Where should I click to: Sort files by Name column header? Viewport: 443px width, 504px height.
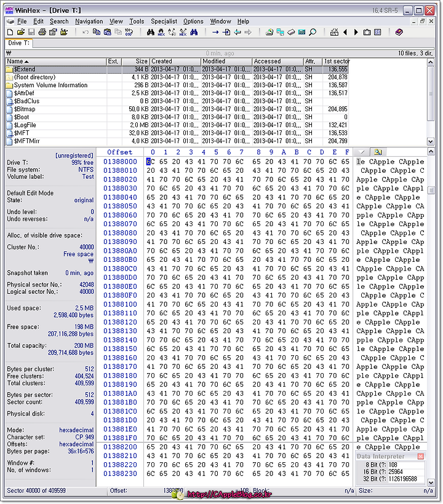click(x=56, y=61)
